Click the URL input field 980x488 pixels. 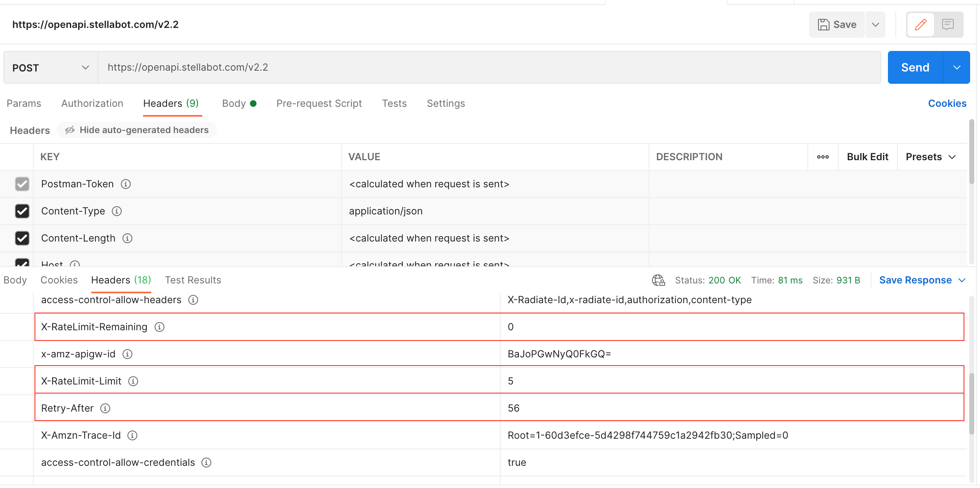coord(490,67)
